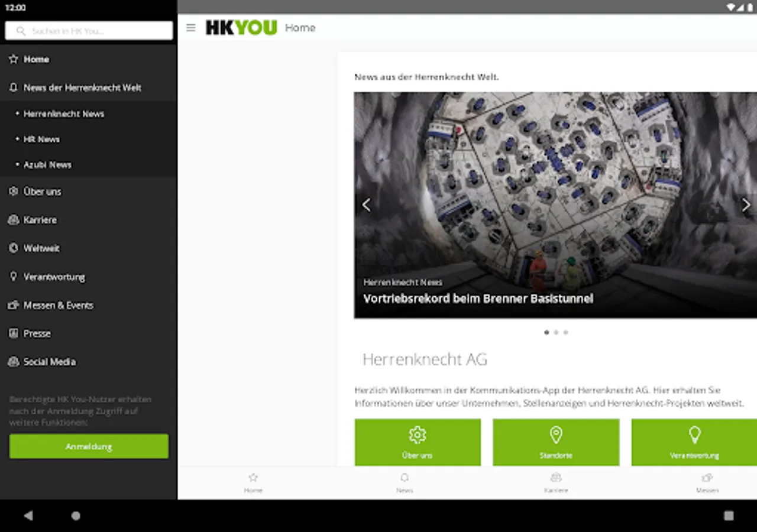Open Presse in the sidebar
Screen dimensions: 757x532
89,333
